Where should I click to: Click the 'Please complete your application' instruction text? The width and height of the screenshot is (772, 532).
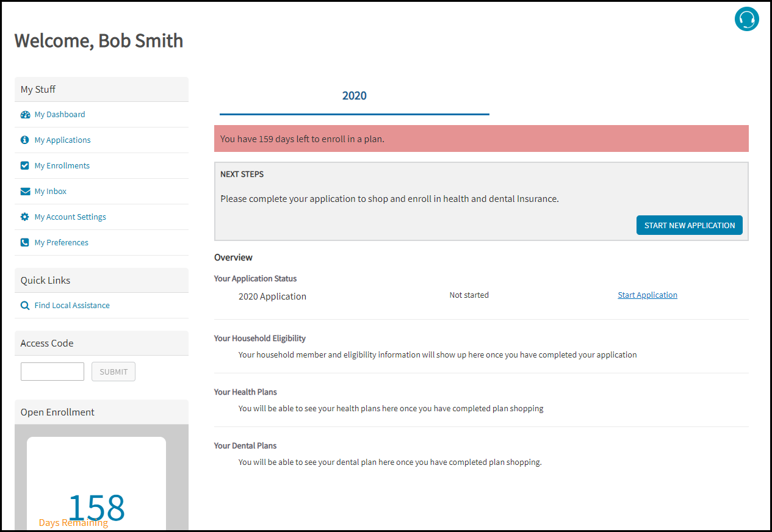389,199
